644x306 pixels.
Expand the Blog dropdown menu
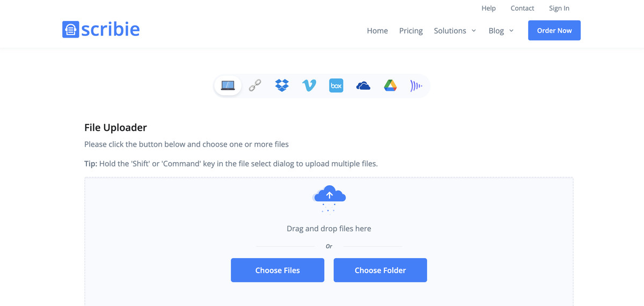[501, 31]
